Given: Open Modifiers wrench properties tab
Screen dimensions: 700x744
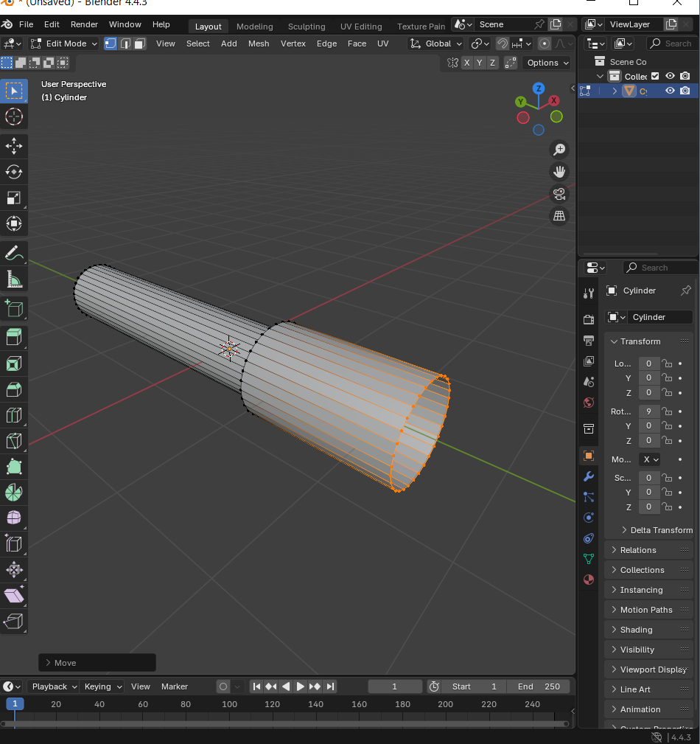Looking at the screenshot, I should tap(589, 476).
